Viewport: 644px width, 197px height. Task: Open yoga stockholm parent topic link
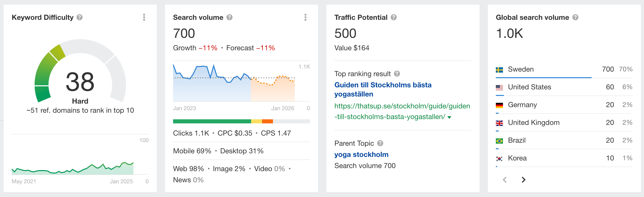pos(361,154)
